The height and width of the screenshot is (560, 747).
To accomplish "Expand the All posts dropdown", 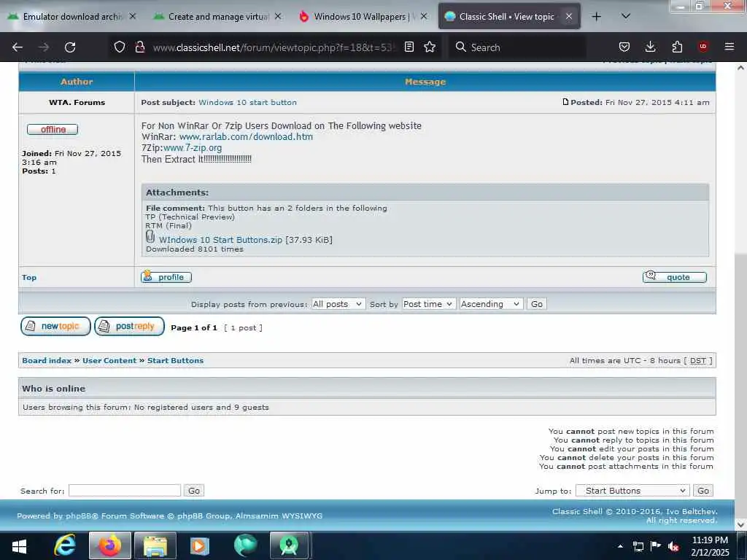I will click(x=338, y=304).
